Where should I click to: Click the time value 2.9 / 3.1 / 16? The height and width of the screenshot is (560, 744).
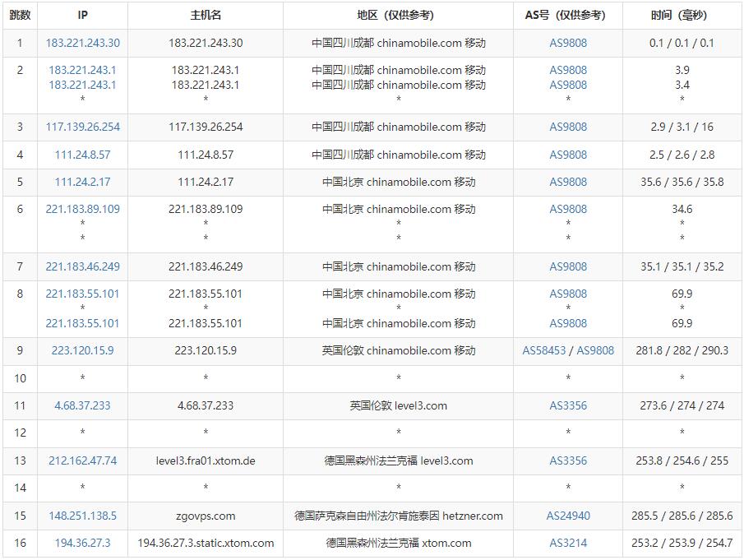pyautogui.click(x=682, y=127)
